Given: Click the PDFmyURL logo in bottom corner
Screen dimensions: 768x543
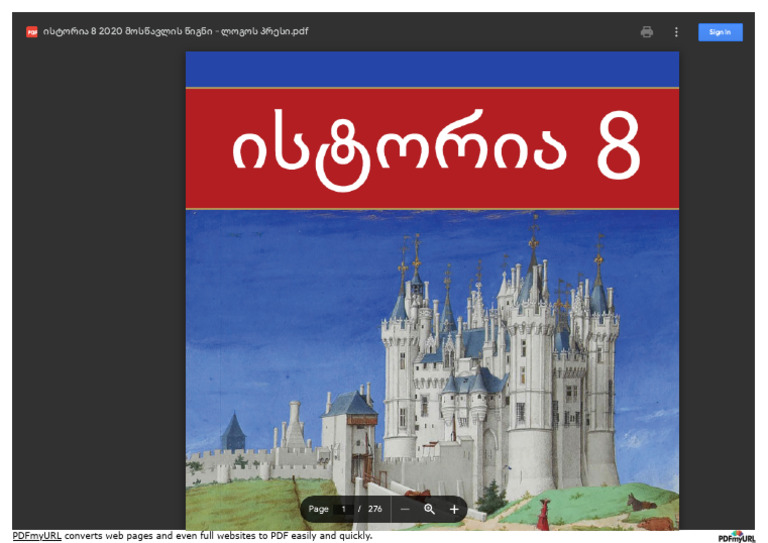Looking at the screenshot, I should (x=737, y=537).
